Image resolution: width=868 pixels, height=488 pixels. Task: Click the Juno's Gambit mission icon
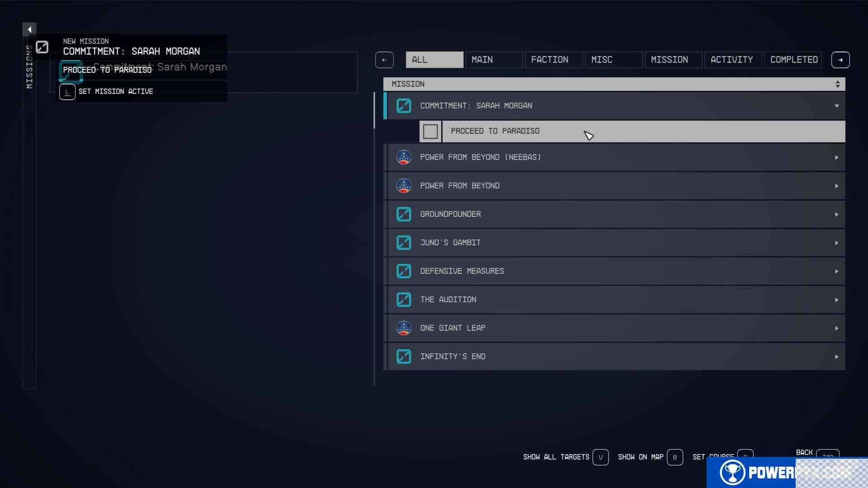404,243
